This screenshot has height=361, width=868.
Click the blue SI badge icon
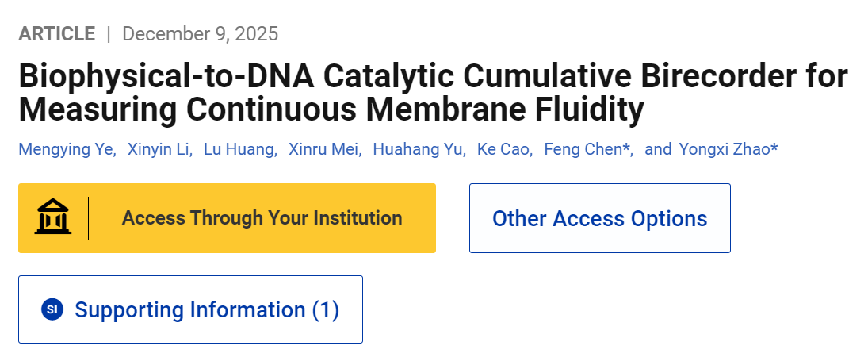pos(52,309)
